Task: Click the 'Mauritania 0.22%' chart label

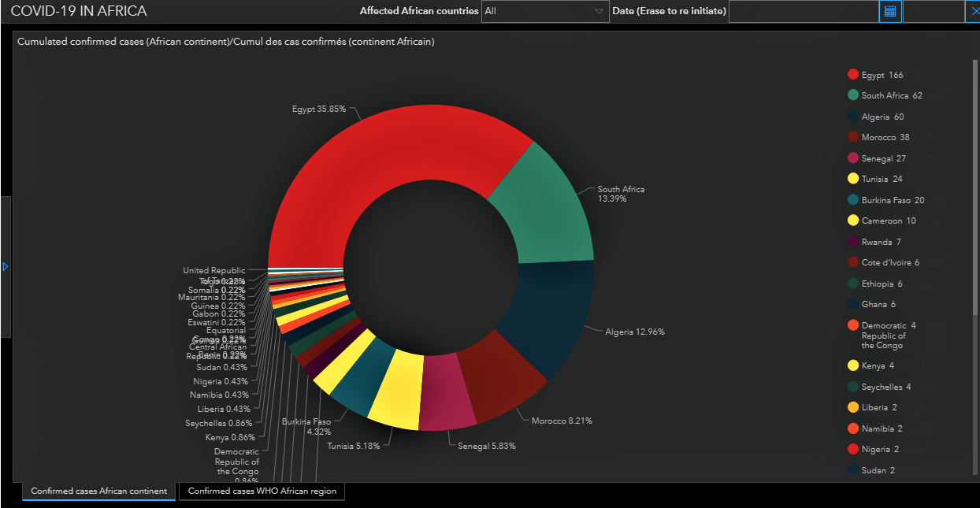Action: 211,297
